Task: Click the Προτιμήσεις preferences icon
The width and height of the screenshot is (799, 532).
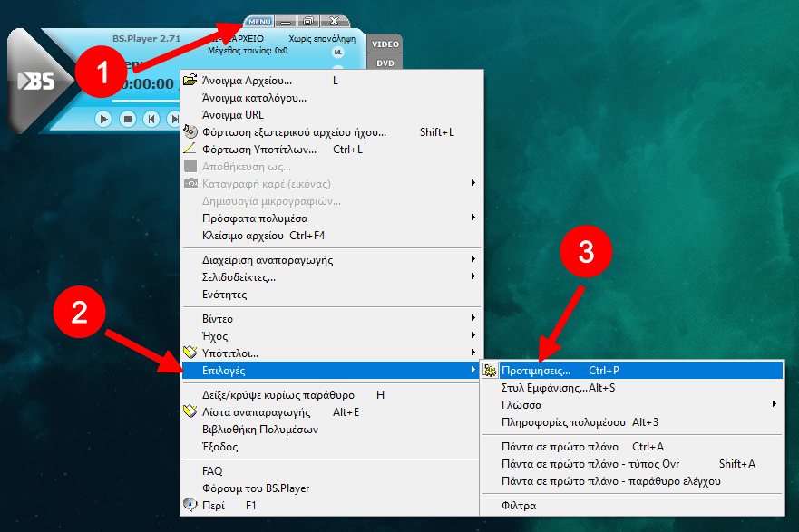Action: [491, 371]
